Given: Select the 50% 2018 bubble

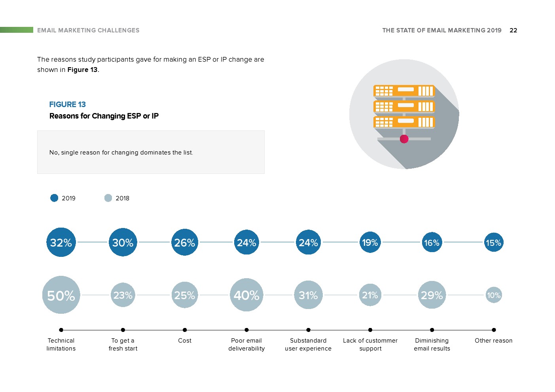Looking at the screenshot, I should coord(61,295).
